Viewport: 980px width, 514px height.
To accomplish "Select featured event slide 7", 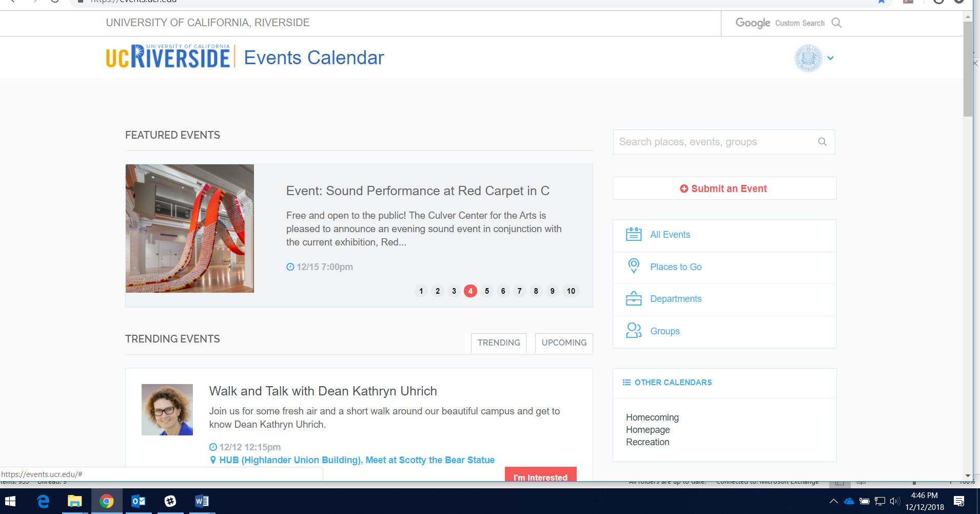I will [x=519, y=291].
